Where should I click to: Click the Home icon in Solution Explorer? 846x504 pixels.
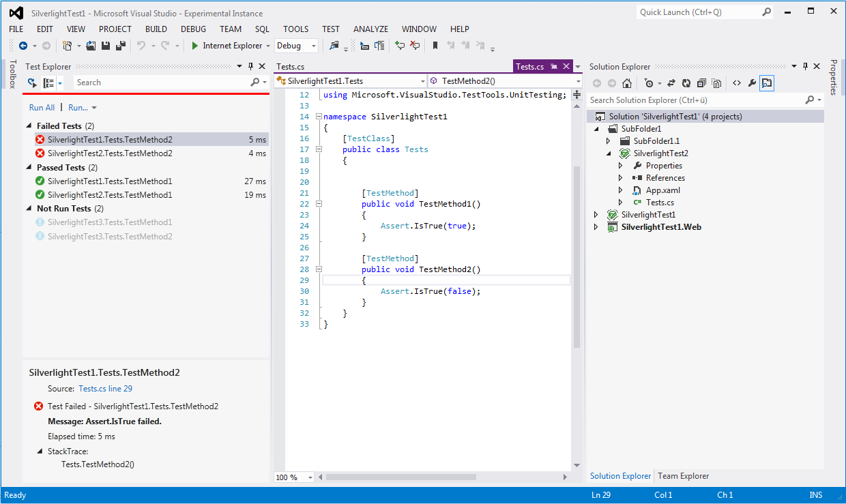pos(627,83)
